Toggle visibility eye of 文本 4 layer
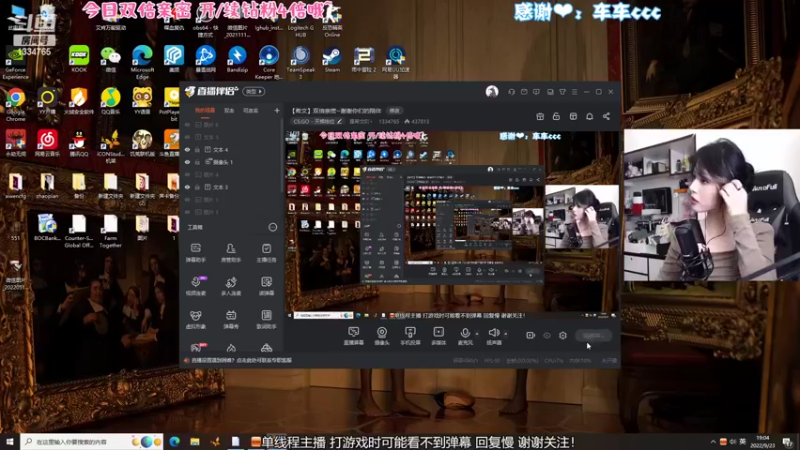 (187, 149)
